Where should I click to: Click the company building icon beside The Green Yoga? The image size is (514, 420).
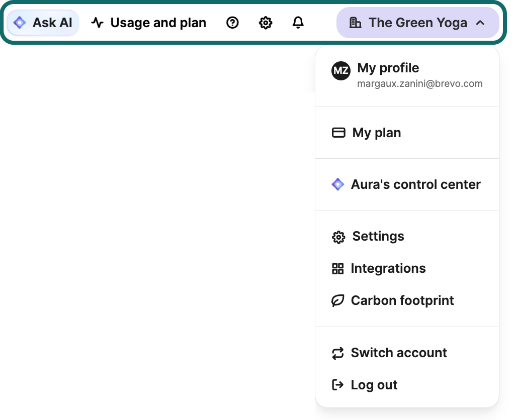(357, 22)
